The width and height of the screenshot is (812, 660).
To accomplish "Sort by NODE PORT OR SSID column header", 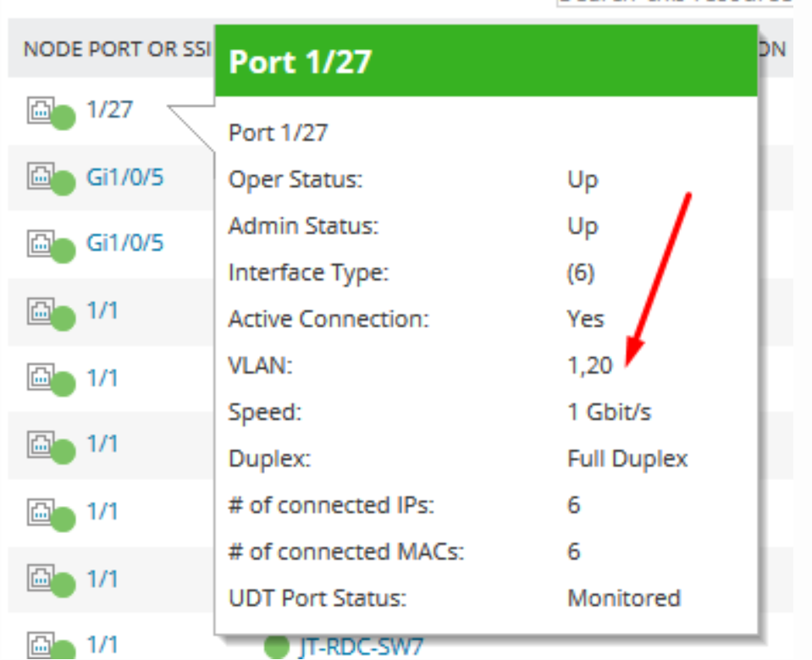I will [114, 50].
